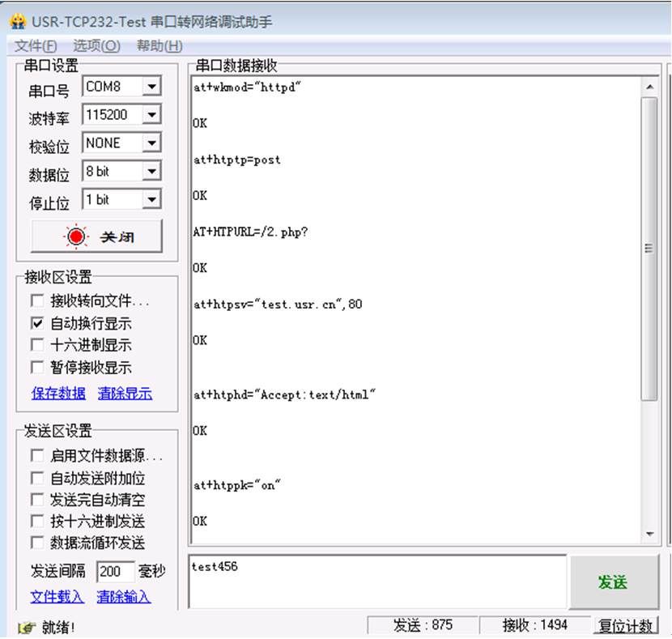Open the 文件(F) menu
The image size is (672, 639).
[x=36, y=46]
